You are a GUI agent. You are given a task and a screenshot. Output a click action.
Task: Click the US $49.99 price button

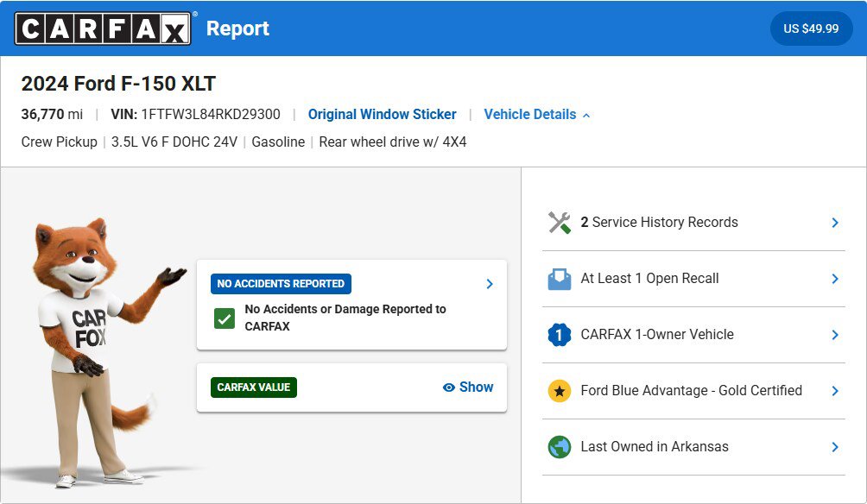tap(811, 28)
